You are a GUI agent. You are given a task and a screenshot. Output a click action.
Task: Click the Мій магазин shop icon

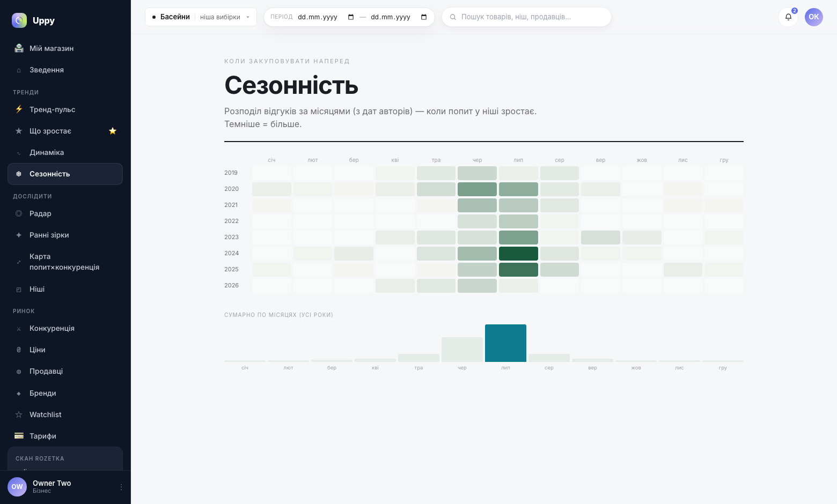19,48
